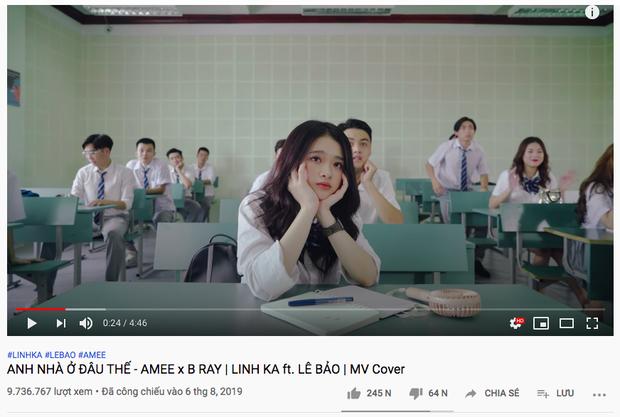Mute the video volume

click(x=86, y=323)
